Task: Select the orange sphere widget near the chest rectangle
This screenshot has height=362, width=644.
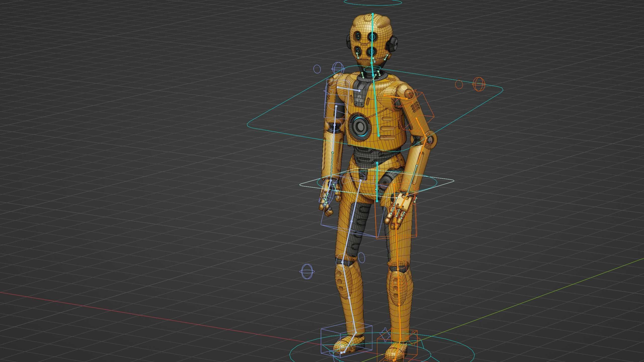Action: click(x=478, y=84)
